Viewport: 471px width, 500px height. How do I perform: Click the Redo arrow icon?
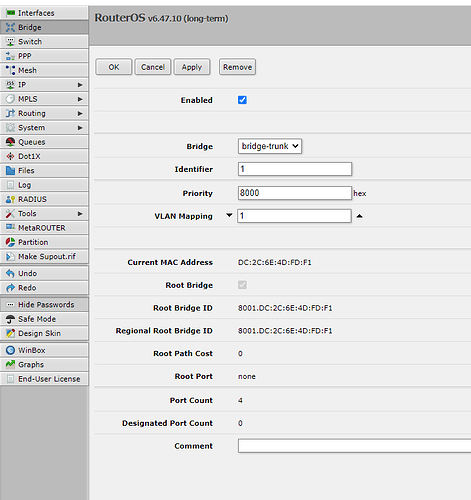pos(10,288)
